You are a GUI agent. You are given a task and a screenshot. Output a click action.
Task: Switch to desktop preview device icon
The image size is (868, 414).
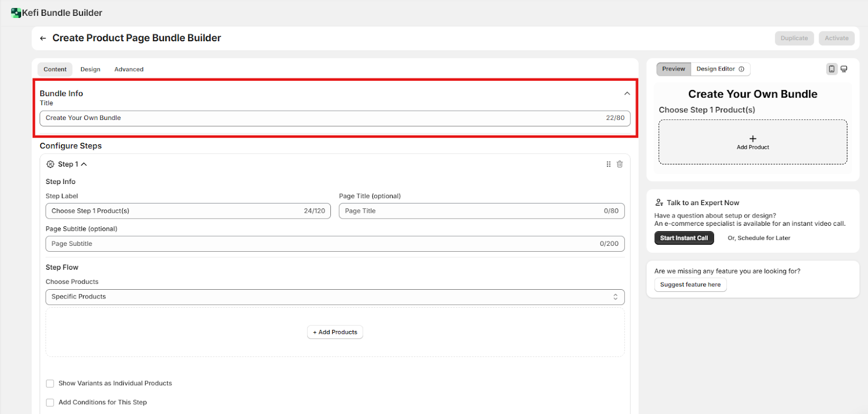[844, 69]
